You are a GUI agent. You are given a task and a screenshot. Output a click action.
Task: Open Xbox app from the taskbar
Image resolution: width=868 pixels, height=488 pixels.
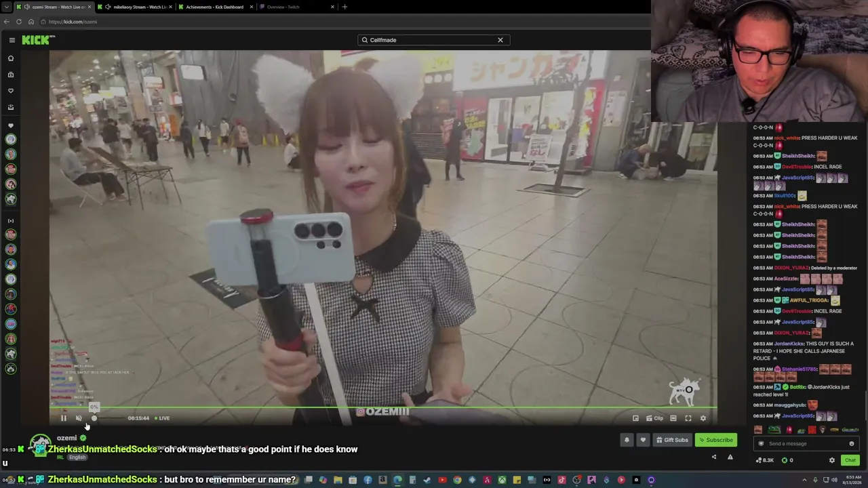502,481
